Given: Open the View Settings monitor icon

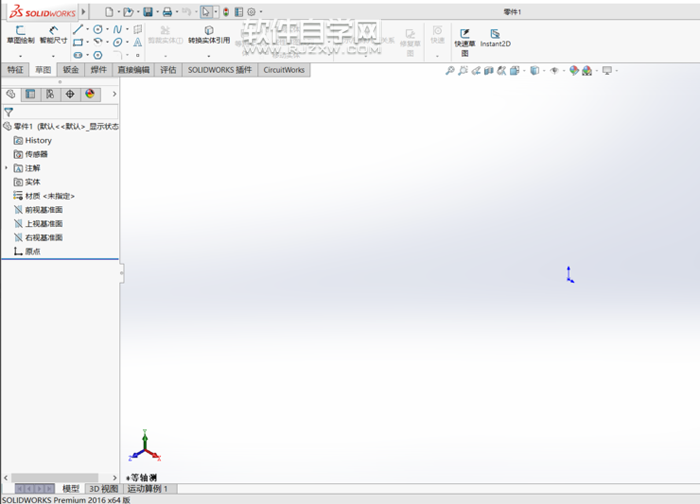Looking at the screenshot, I should [607, 71].
